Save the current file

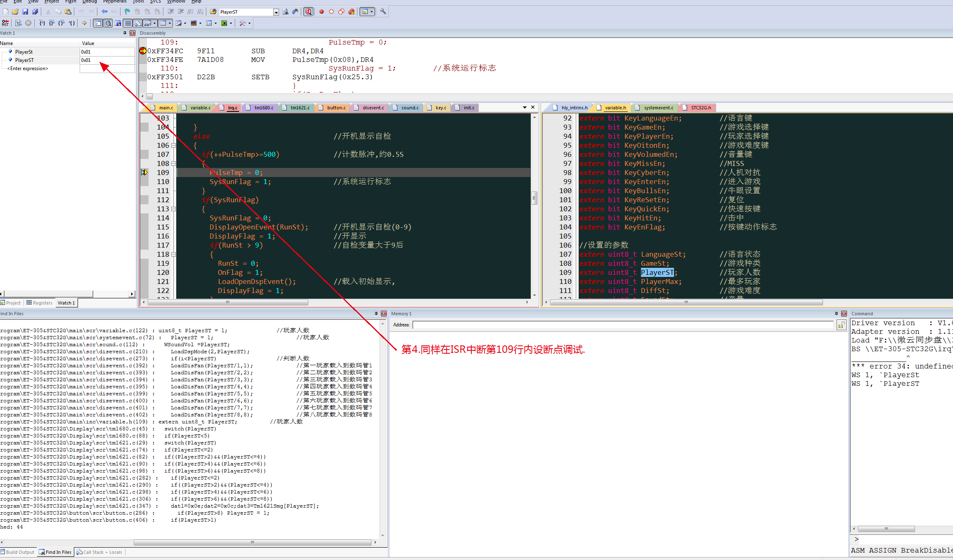(x=25, y=12)
